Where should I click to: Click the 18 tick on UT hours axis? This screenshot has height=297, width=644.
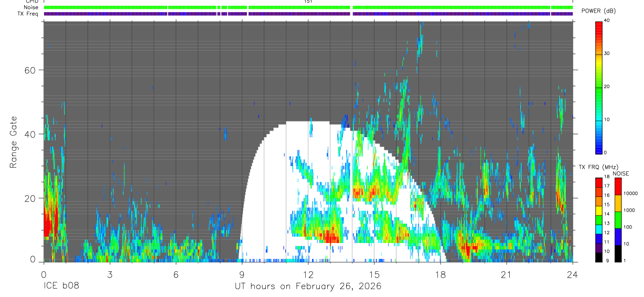(441, 274)
